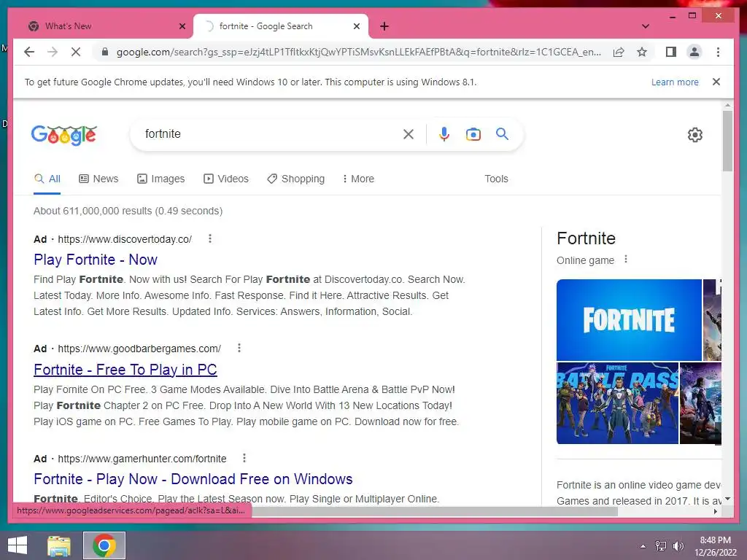Open Chrome three-dot menu

[718, 52]
